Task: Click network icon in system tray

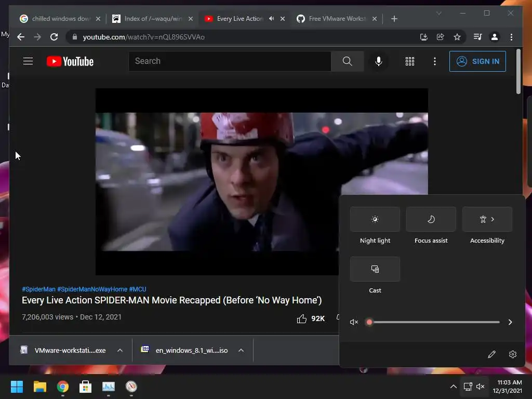Action: (x=468, y=387)
